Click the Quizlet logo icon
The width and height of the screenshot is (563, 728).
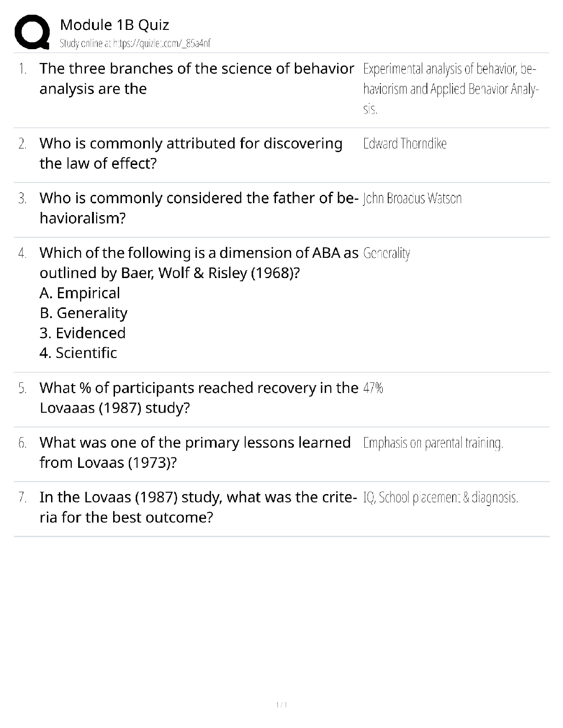coord(32,31)
